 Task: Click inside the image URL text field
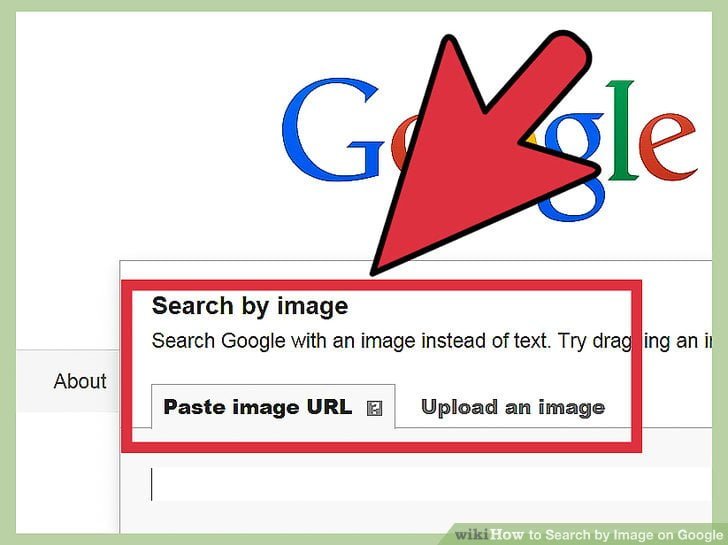pos(429,484)
